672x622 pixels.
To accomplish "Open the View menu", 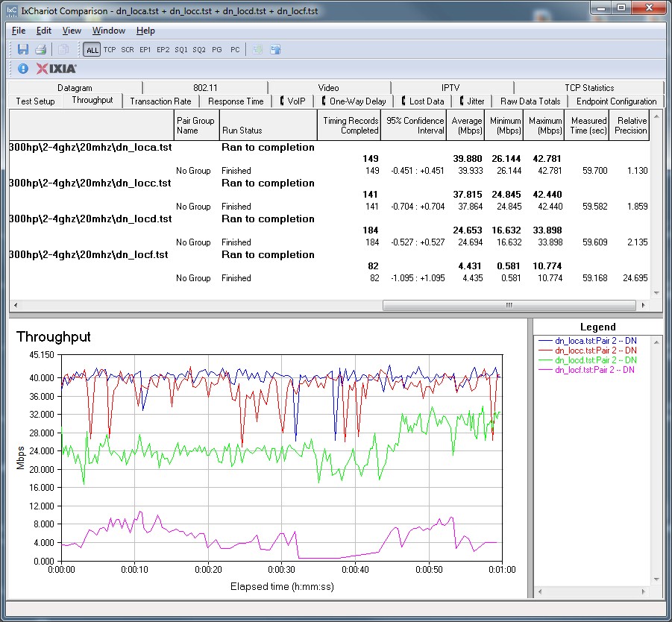I will click(x=72, y=31).
